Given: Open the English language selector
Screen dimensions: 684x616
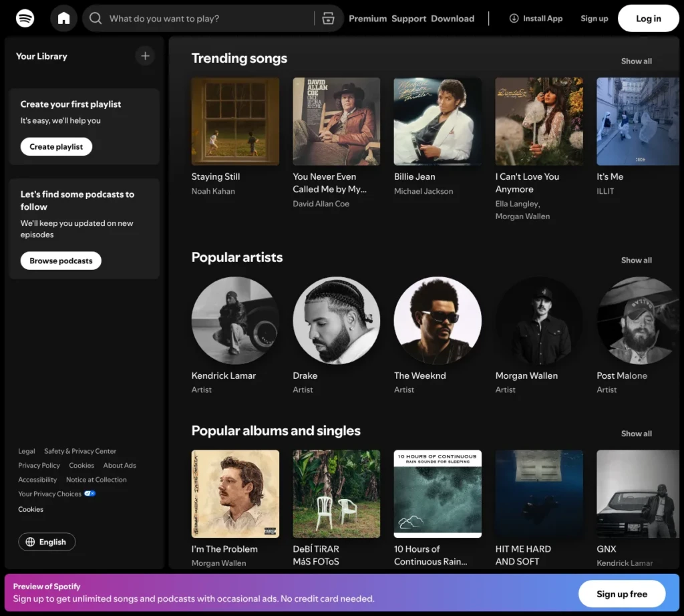Looking at the screenshot, I should coord(47,542).
